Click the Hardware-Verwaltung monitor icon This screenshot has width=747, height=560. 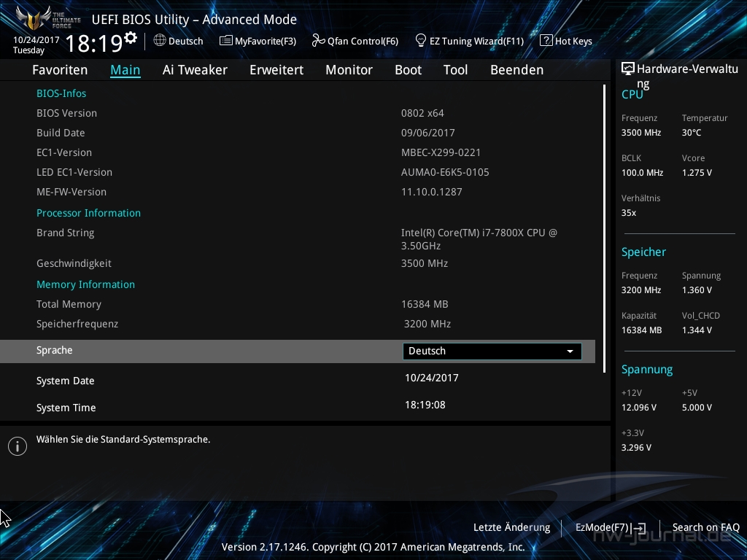coord(628,69)
